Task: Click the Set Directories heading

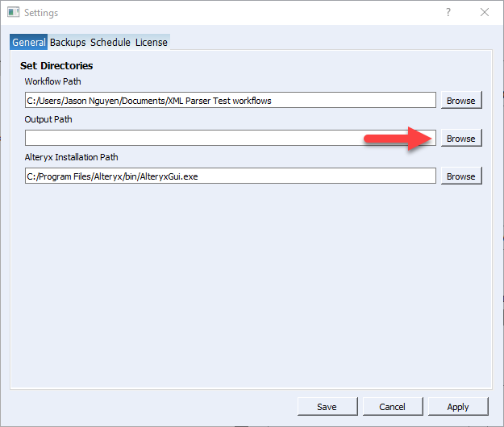Action: click(x=56, y=65)
